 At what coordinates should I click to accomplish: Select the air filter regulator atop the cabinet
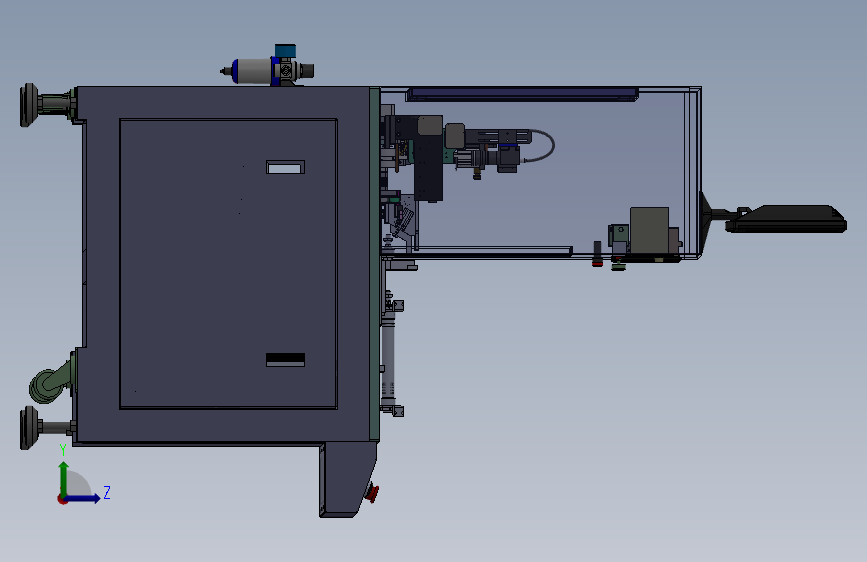pyautogui.click(x=268, y=67)
